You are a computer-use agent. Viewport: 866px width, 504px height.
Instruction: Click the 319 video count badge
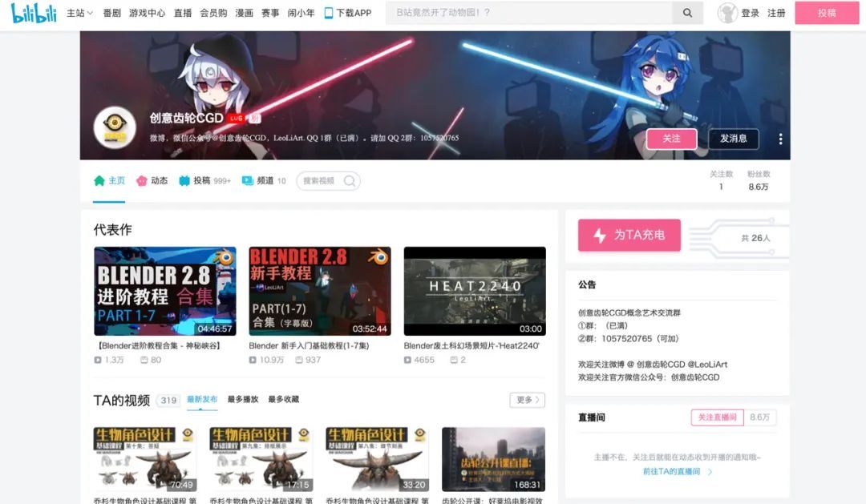tap(168, 400)
